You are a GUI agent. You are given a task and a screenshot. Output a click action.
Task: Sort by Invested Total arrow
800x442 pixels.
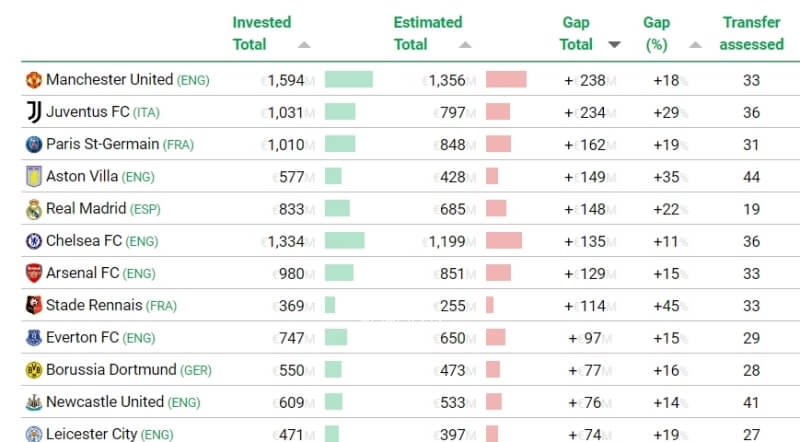pos(304,45)
